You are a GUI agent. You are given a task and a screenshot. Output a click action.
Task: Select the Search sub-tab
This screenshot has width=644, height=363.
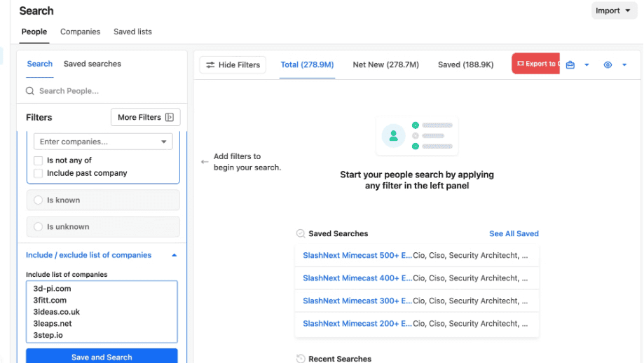40,64
